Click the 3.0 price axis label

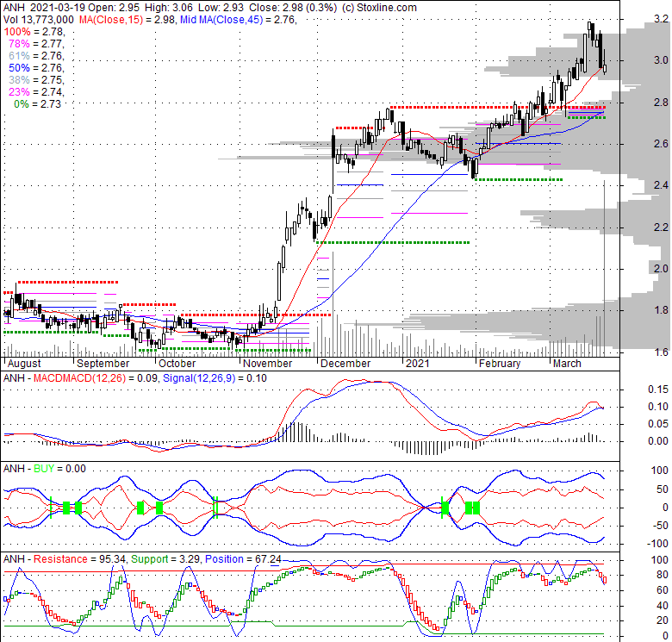click(636, 60)
